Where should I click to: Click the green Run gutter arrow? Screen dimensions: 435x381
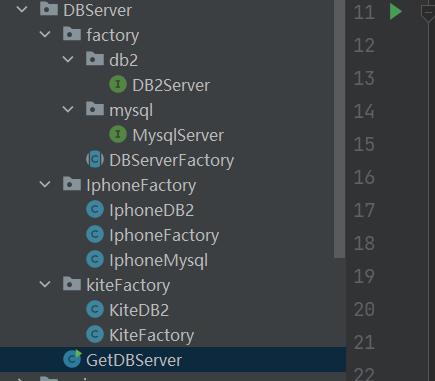(396, 12)
